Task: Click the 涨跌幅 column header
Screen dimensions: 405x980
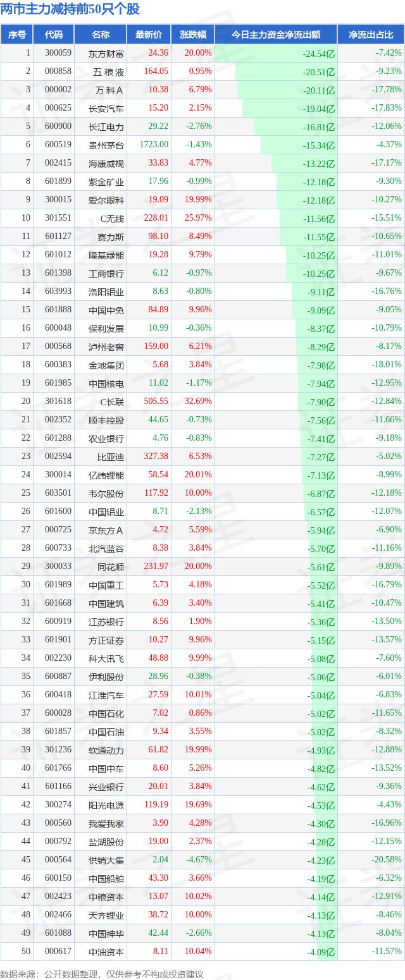Action: click(x=192, y=35)
